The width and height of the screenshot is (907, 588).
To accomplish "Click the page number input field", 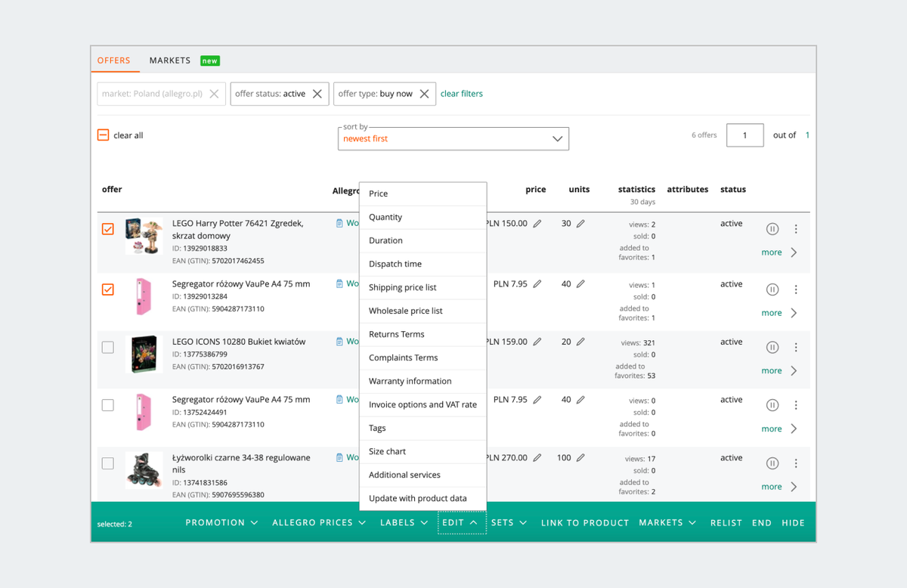I will click(x=745, y=135).
